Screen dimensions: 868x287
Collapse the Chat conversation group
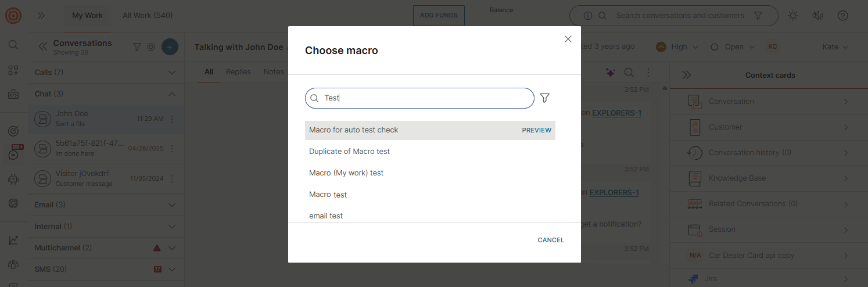[x=171, y=94]
